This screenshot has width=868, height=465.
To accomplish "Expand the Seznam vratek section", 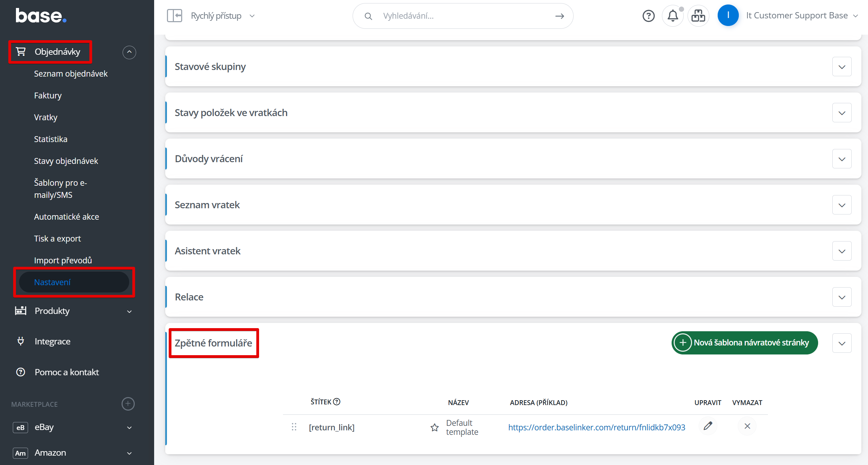I will [842, 205].
